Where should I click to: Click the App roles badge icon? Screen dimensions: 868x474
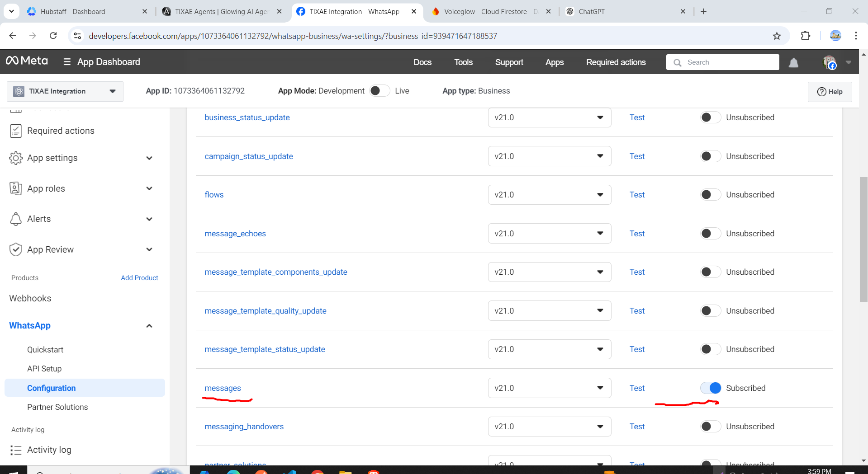pos(15,188)
